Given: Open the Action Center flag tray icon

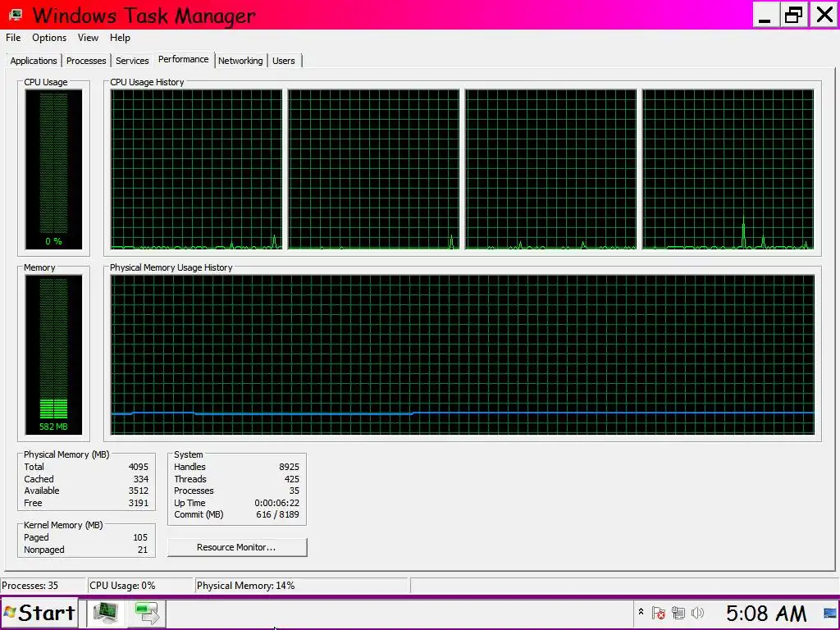Looking at the screenshot, I should click(659, 613).
